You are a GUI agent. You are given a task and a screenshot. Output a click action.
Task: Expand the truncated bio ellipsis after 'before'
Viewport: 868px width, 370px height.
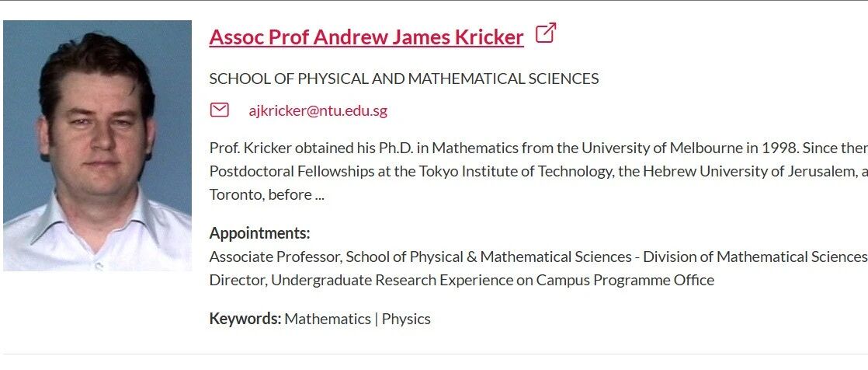319,195
